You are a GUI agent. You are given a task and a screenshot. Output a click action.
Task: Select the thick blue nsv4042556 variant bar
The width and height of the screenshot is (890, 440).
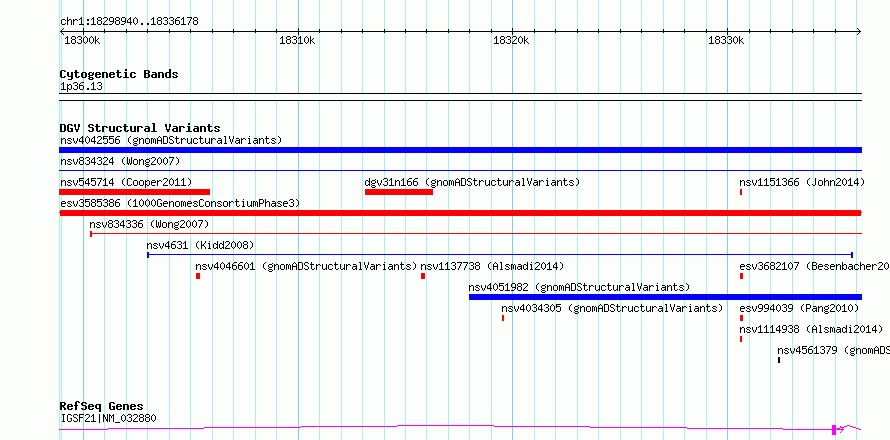click(460, 150)
